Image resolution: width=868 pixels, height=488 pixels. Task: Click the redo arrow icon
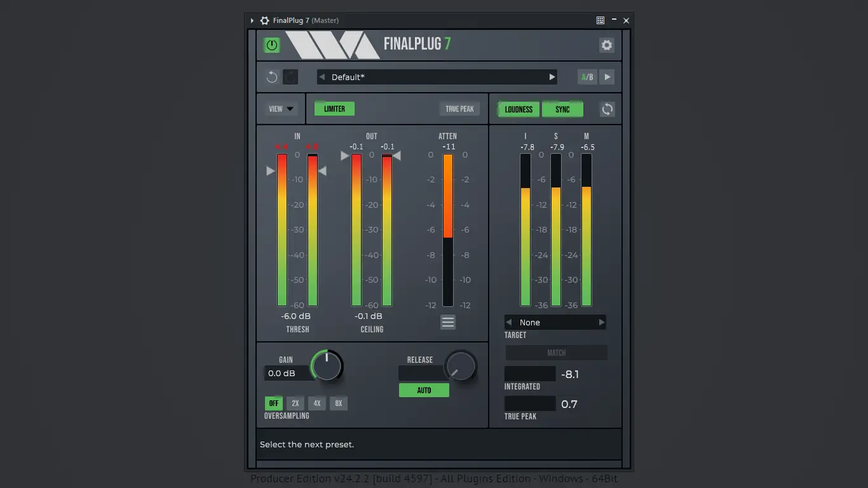point(290,77)
